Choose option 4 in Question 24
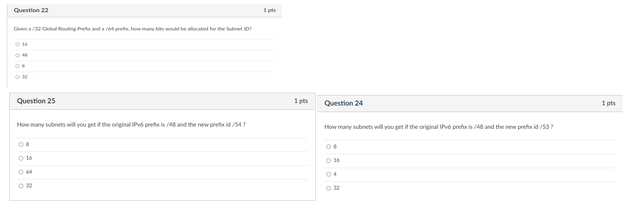 pyautogui.click(x=328, y=174)
